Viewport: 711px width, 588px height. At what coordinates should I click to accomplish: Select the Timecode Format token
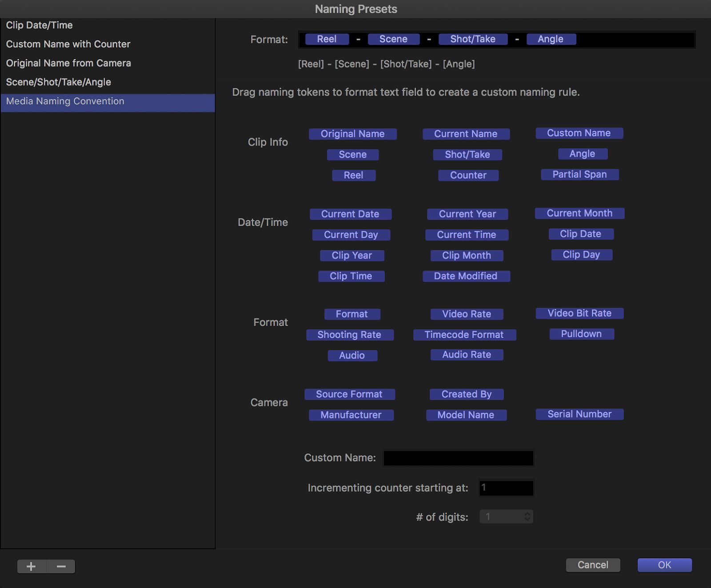(x=464, y=335)
